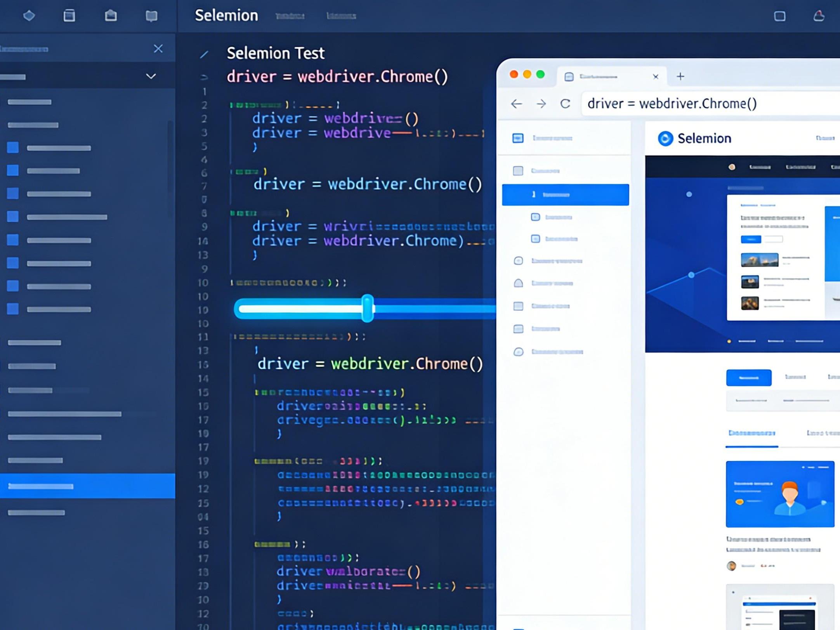Click the bag icon in top toolbar
The width and height of the screenshot is (840, 630).
[111, 16]
